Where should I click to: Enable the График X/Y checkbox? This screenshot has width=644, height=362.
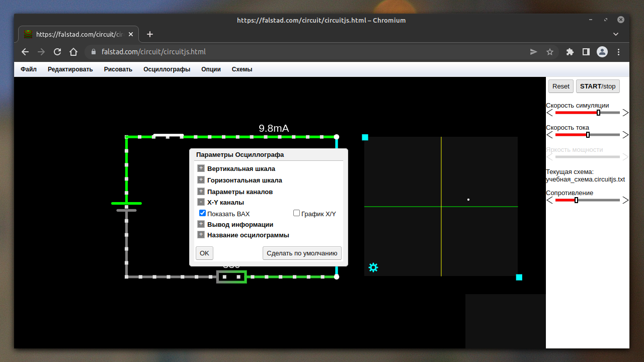coord(296,213)
